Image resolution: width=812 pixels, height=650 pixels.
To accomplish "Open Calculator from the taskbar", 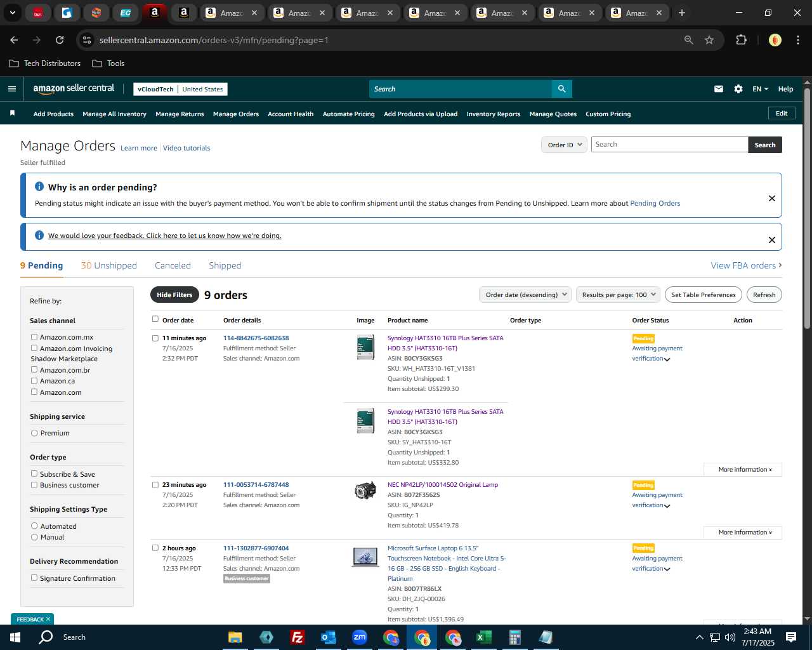I will (x=514, y=637).
